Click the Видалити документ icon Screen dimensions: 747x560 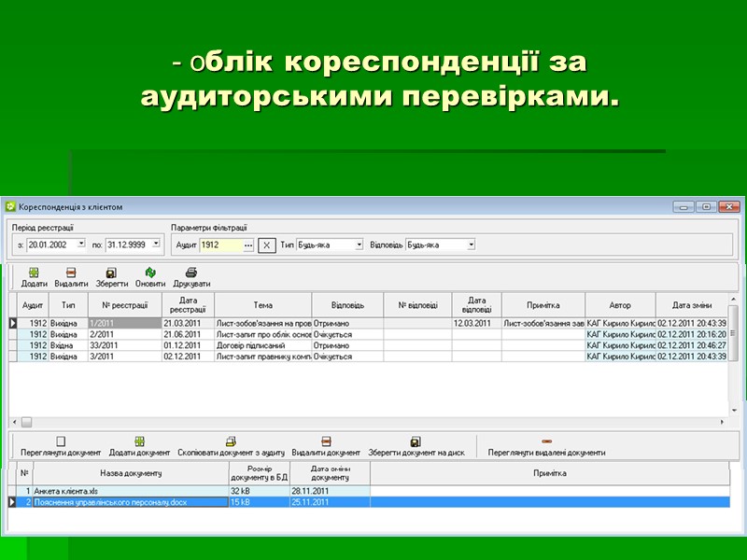[326, 441]
